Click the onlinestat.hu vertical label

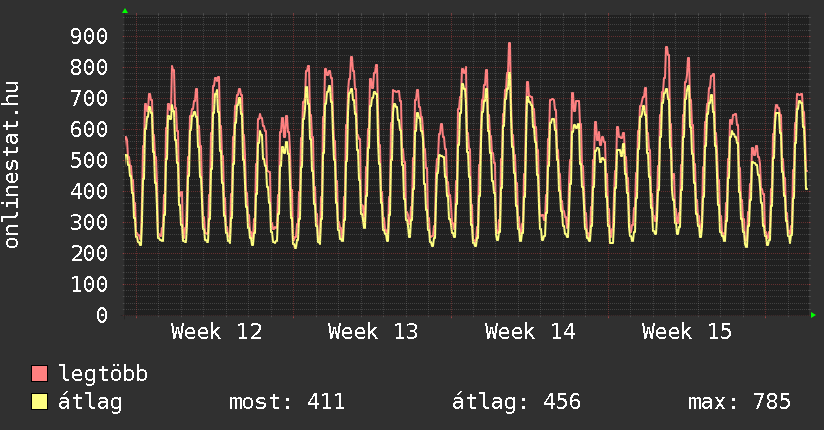[x=13, y=165]
